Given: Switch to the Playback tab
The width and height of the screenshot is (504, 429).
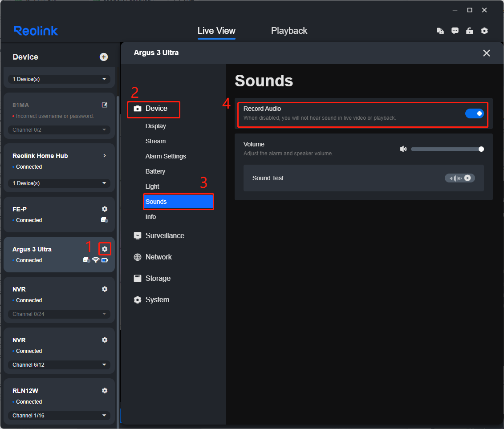Looking at the screenshot, I should tap(289, 31).
